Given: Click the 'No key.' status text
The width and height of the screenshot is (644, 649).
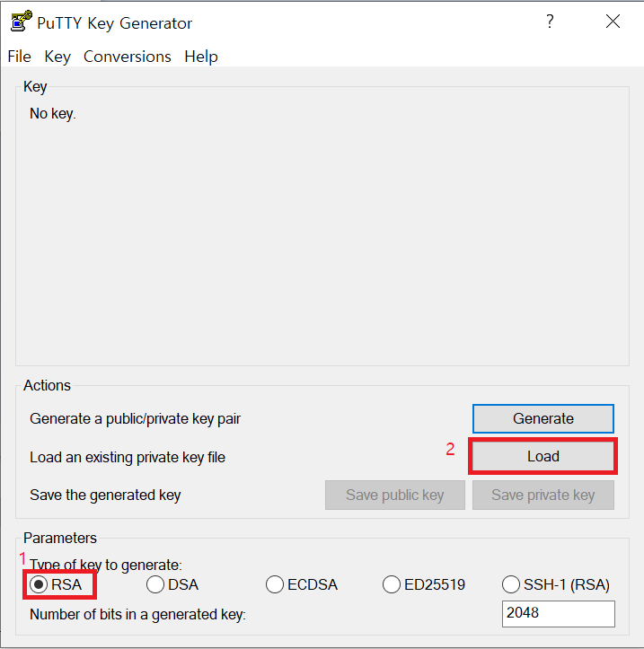Looking at the screenshot, I should point(53,113).
